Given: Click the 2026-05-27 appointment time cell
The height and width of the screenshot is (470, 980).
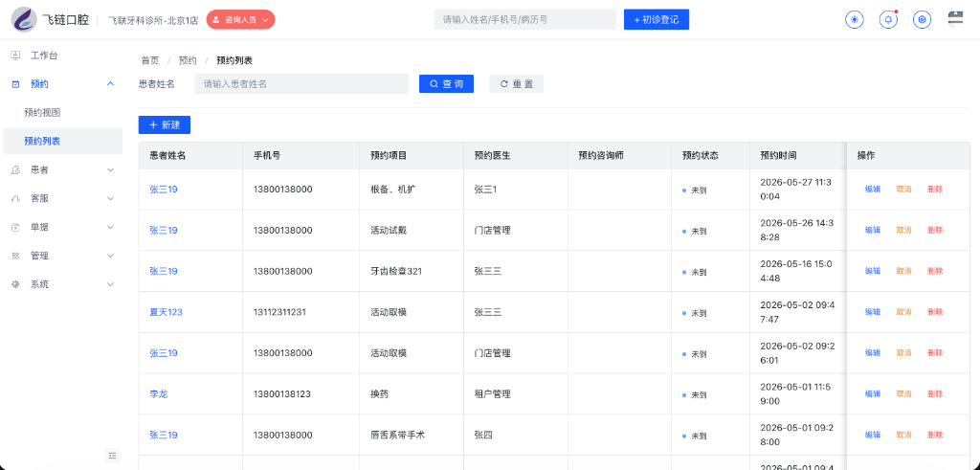Looking at the screenshot, I should point(796,190).
